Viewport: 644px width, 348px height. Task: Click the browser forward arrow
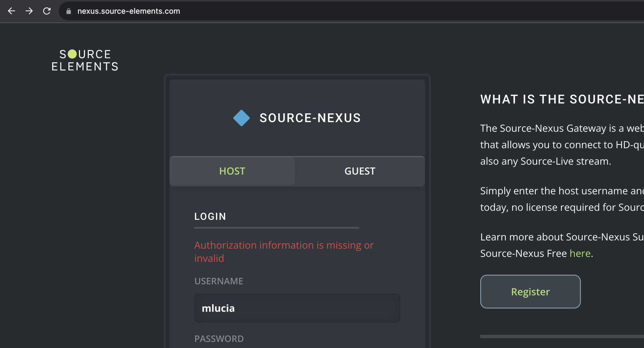pos(29,11)
